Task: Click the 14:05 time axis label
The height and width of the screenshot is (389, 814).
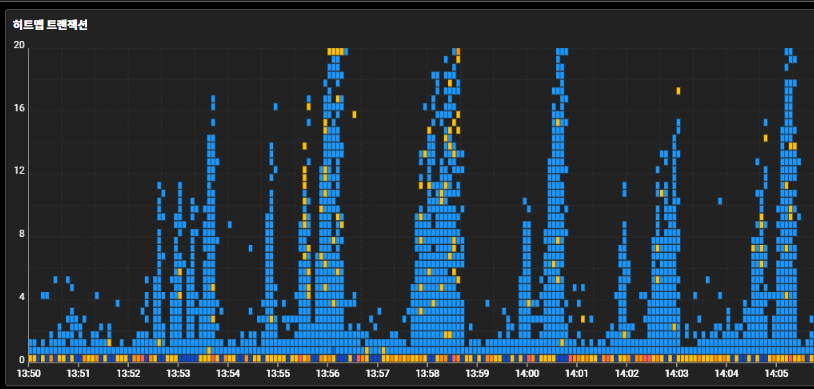Action: pyautogui.click(x=776, y=373)
